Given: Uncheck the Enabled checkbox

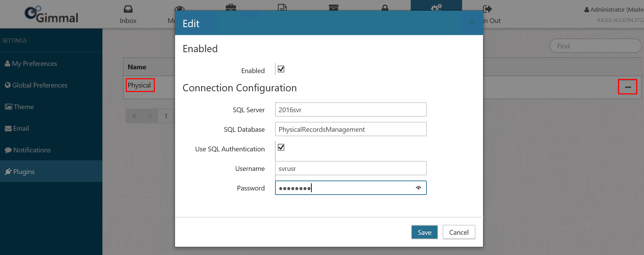Looking at the screenshot, I should point(281,69).
